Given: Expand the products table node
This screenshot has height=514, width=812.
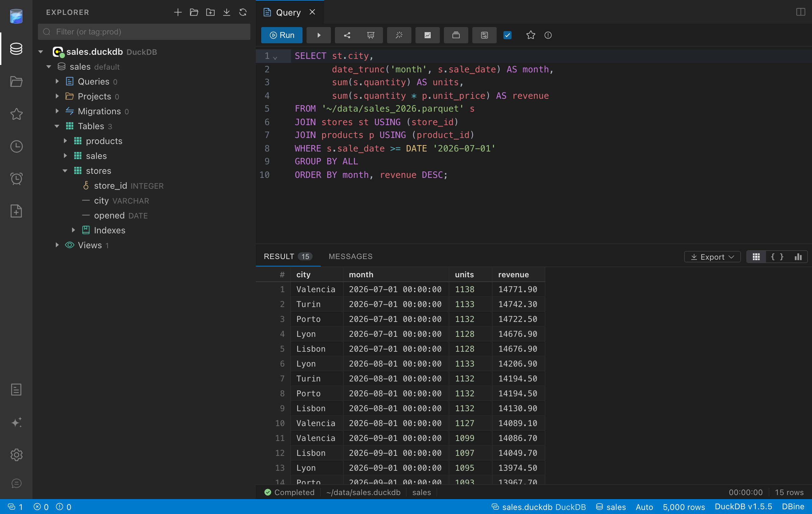Looking at the screenshot, I should (65, 141).
